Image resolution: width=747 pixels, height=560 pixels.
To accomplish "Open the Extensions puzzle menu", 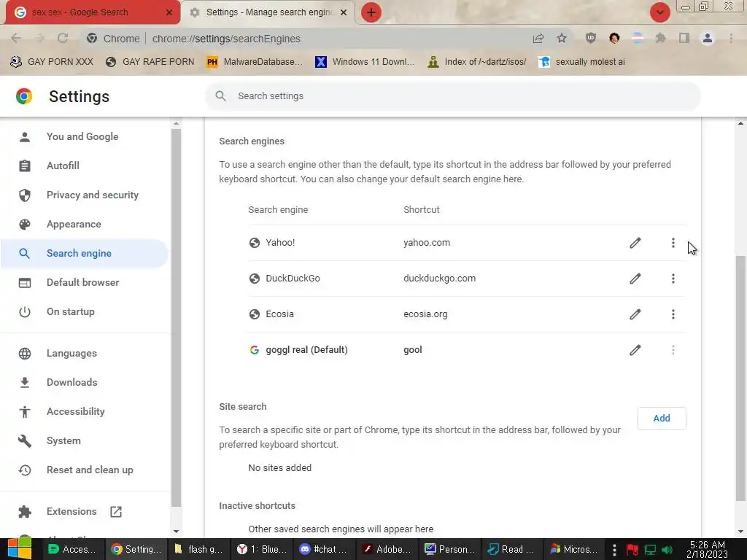I will coord(660,38).
